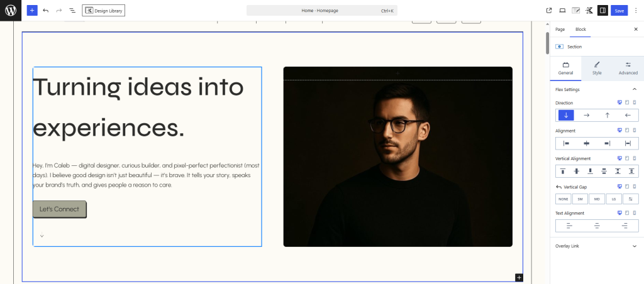The image size is (644, 284).
Task: Set flex direction to horizontal right arrow
Action: click(x=587, y=116)
